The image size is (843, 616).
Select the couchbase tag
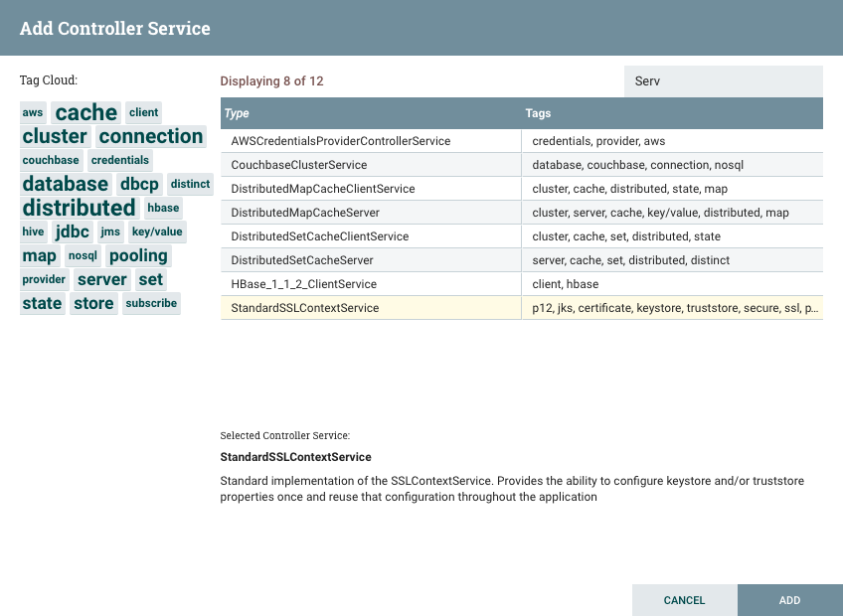[x=51, y=160]
